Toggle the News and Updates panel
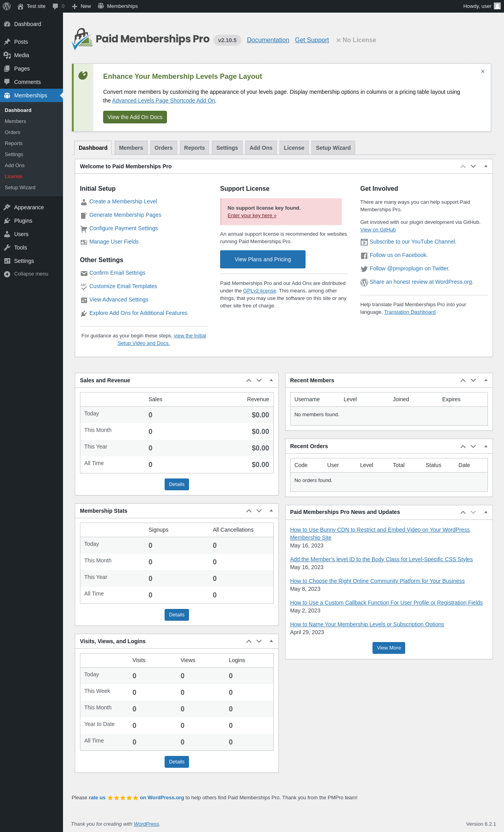This screenshot has width=504, height=832. [486, 512]
